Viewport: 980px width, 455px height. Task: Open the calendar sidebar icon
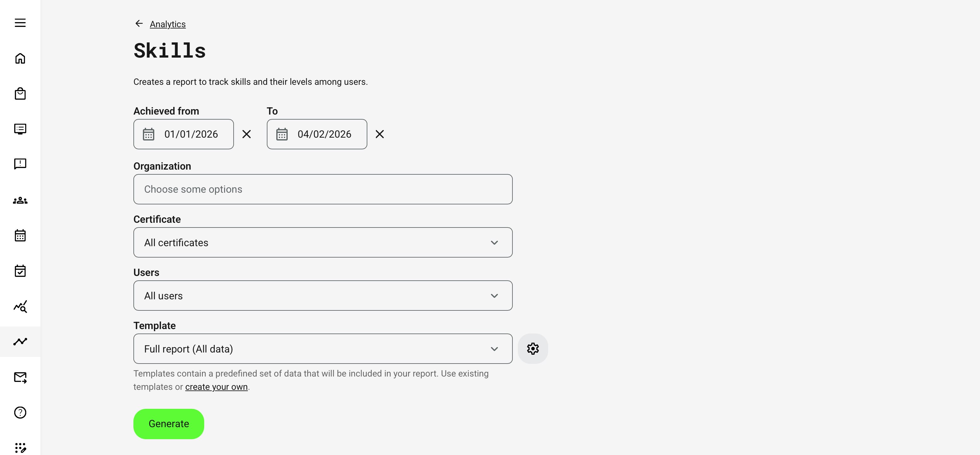(20, 235)
